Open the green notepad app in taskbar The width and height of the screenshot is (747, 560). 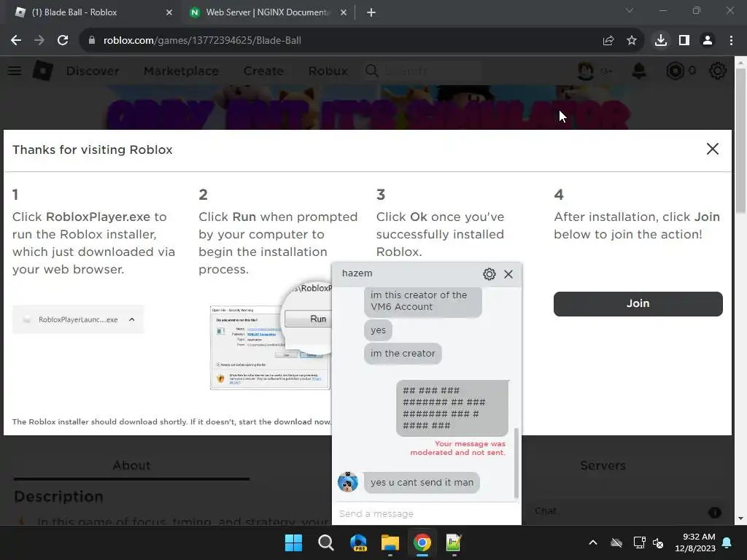point(454,542)
